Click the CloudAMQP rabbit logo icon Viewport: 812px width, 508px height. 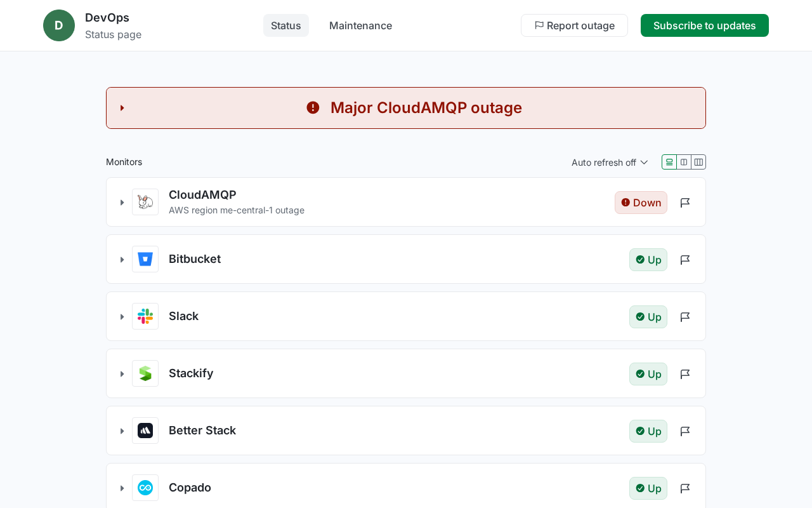coord(145,202)
